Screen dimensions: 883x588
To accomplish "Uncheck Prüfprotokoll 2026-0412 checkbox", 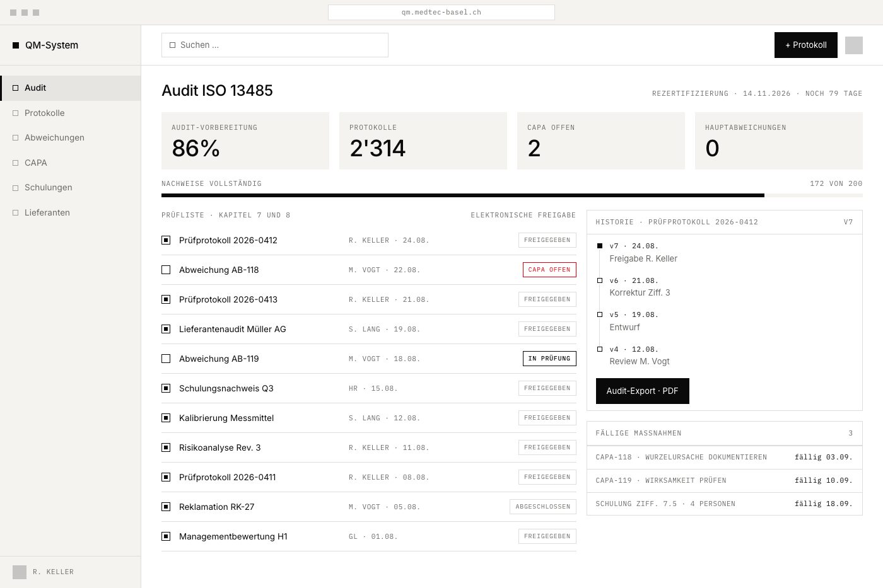I will tap(166, 240).
